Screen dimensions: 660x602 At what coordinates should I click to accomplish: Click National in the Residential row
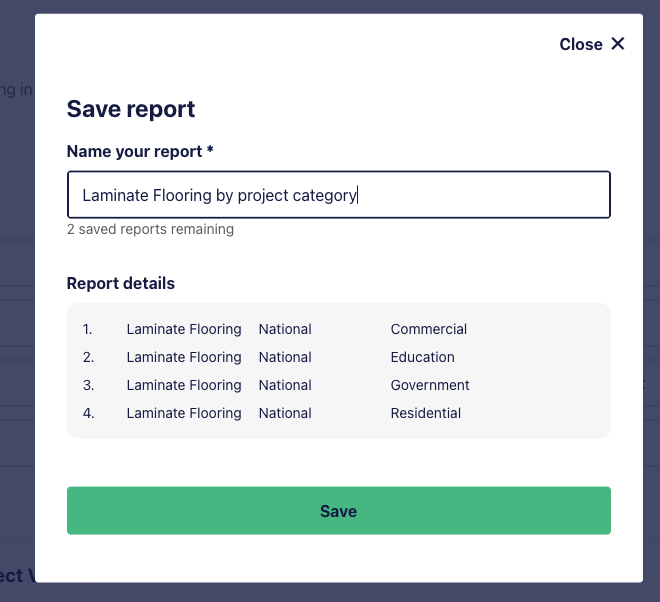tap(285, 413)
